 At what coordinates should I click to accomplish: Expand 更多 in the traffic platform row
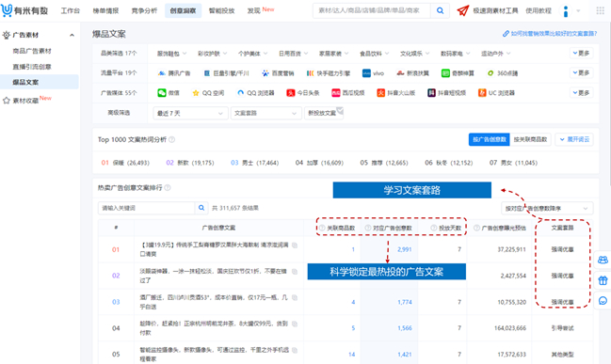pyautogui.click(x=582, y=72)
